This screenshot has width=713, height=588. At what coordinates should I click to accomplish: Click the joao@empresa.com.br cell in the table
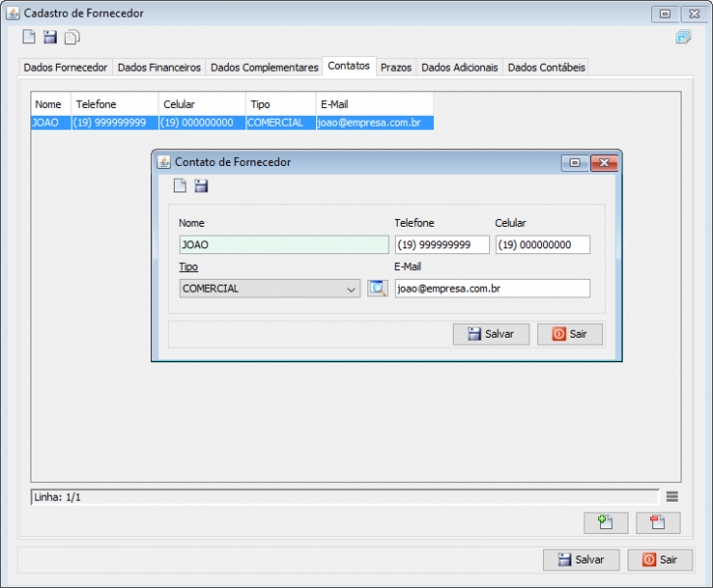tap(375, 123)
